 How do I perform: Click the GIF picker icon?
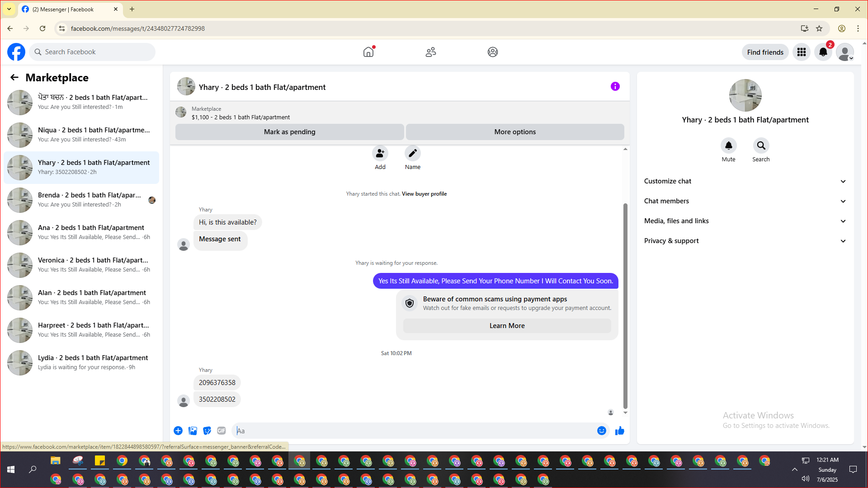click(x=221, y=431)
